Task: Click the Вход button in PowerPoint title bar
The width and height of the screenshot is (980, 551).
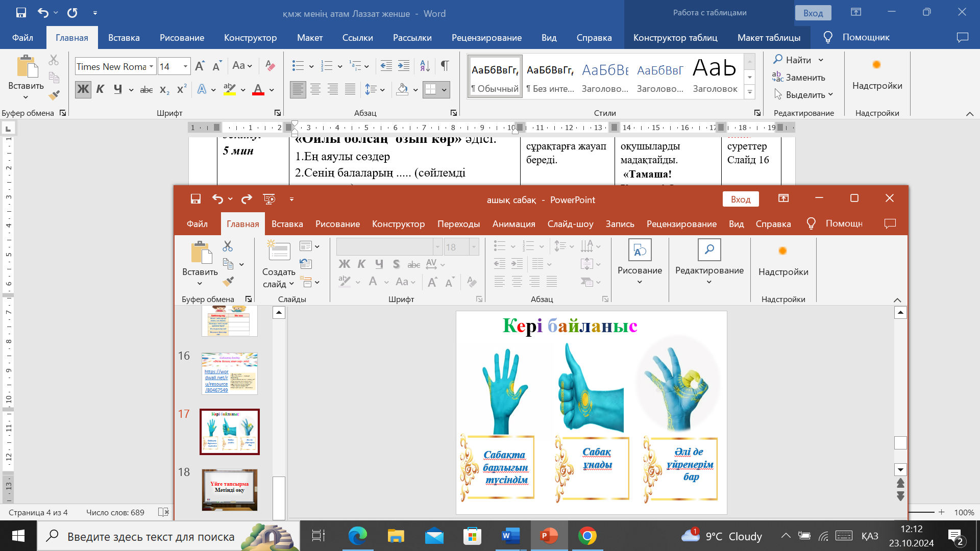Action: click(x=740, y=199)
